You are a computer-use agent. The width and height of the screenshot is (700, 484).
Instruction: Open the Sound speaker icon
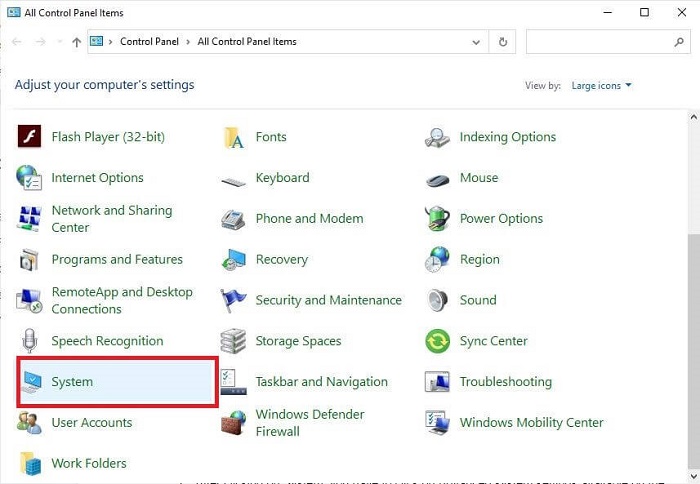click(437, 300)
